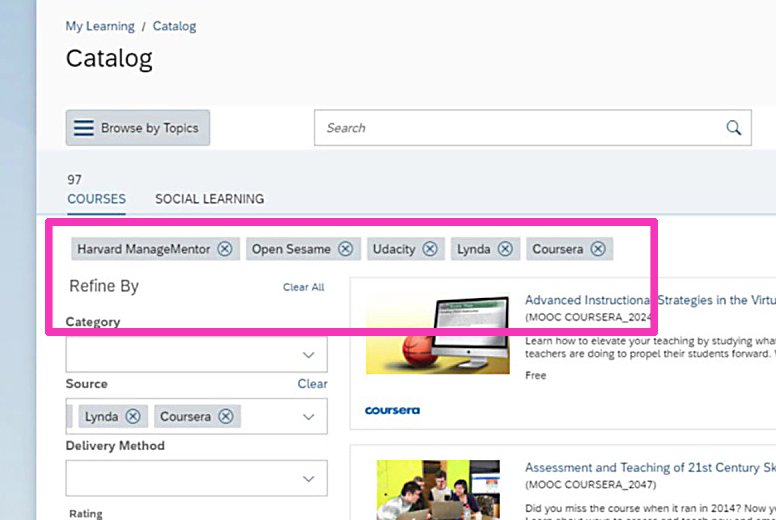
Task: Remove the Open Sesame filter chip
Action: point(345,249)
